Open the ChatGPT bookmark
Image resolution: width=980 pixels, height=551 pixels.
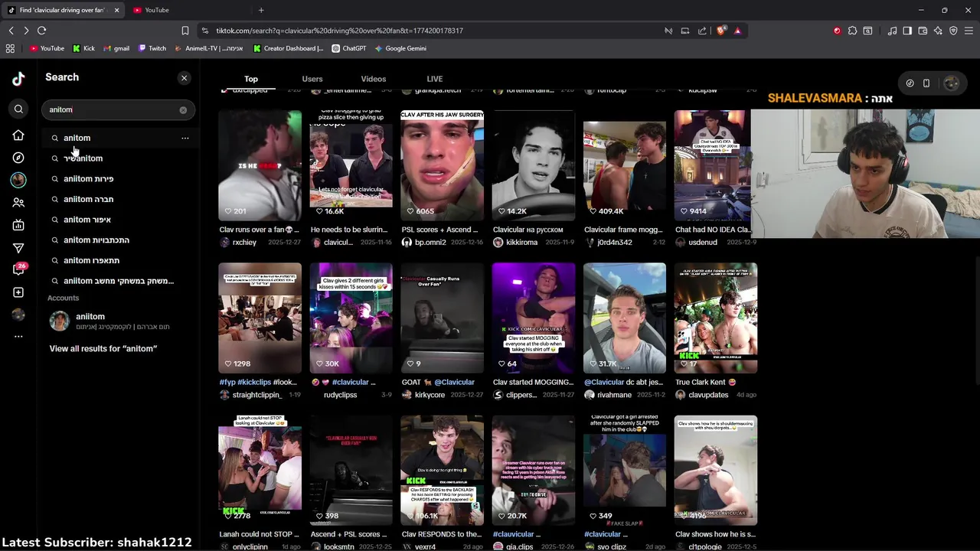point(349,48)
